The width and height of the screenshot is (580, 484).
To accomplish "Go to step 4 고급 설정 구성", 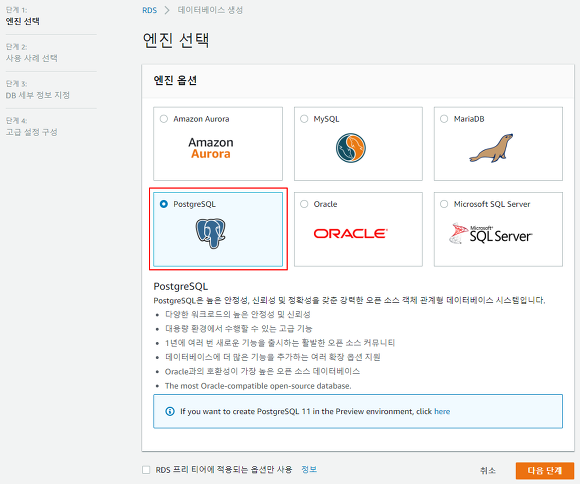I will click(31, 132).
